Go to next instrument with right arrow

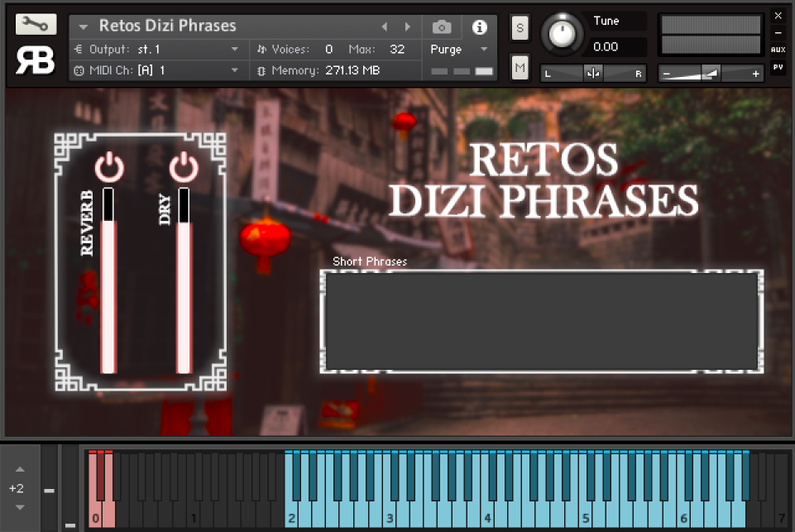[x=407, y=26]
